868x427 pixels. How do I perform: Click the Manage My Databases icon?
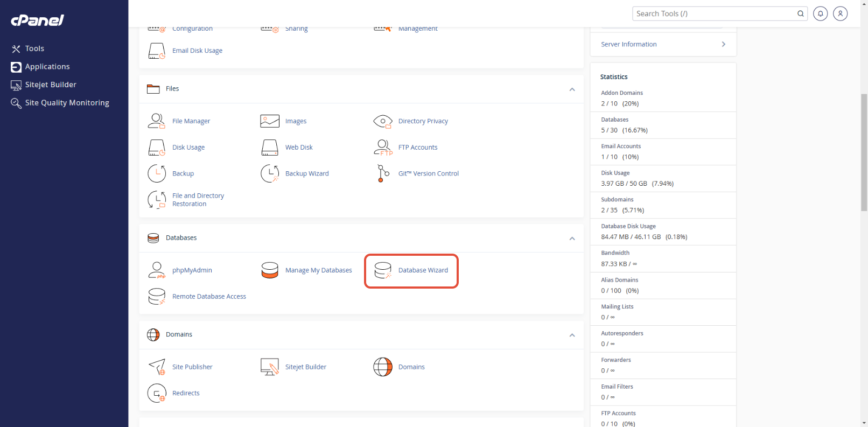click(x=270, y=270)
